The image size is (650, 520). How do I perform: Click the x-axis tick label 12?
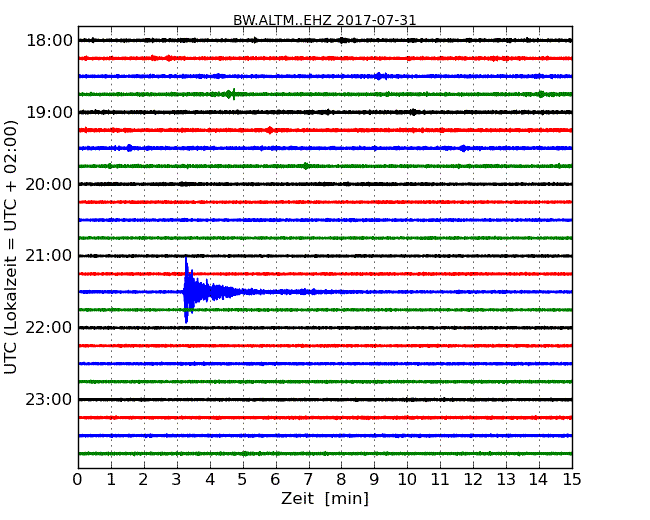pyautogui.click(x=473, y=480)
